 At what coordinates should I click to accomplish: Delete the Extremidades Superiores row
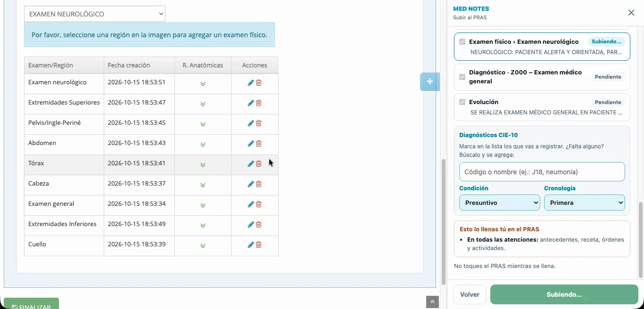tap(259, 103)
